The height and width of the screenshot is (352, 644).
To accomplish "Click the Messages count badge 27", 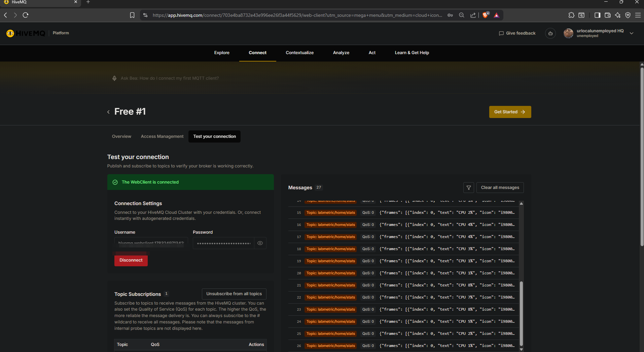I will (319, 188).
